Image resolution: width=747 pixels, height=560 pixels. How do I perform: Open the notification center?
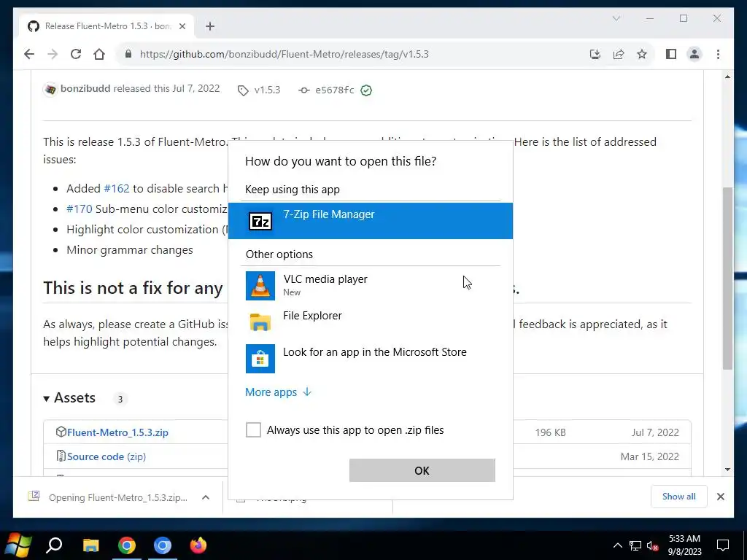pyautogui.click(x=723, y=545)
